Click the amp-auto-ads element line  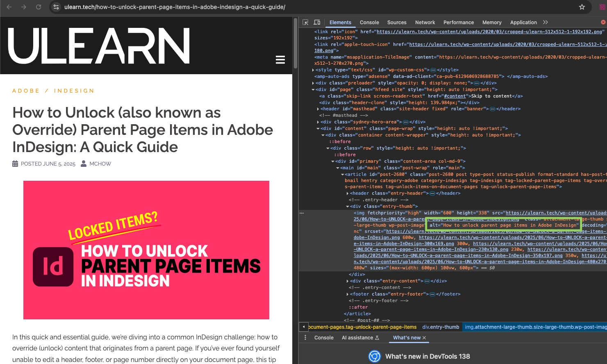point(431,77)
